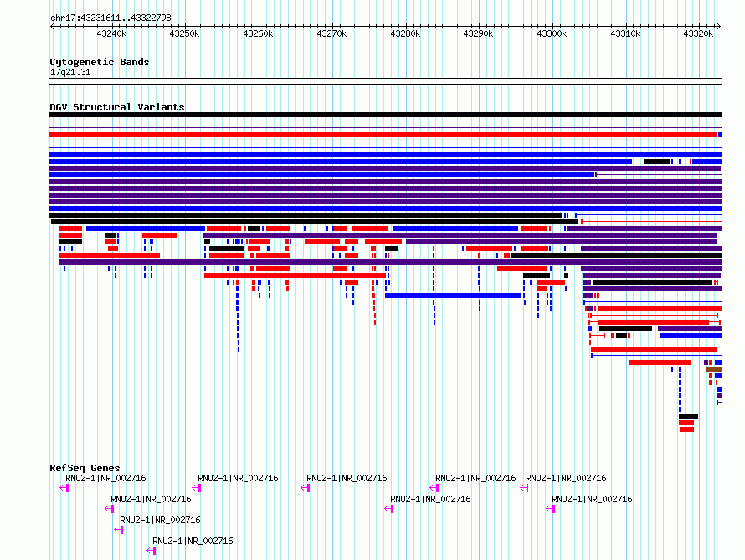
Task: Click the RNU2-1|NR_002716 label above the 43284k gene
Action: [x=475, y=478]
